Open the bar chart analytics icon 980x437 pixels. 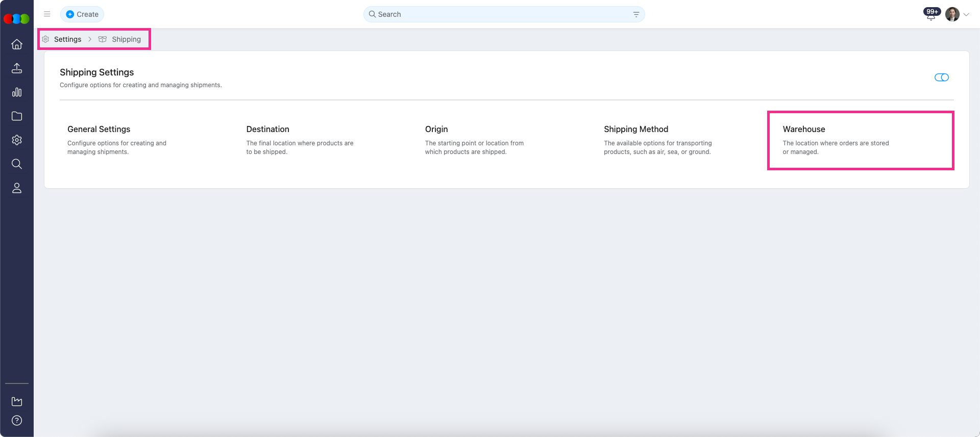pyautogui.click(x=17, y=92)
